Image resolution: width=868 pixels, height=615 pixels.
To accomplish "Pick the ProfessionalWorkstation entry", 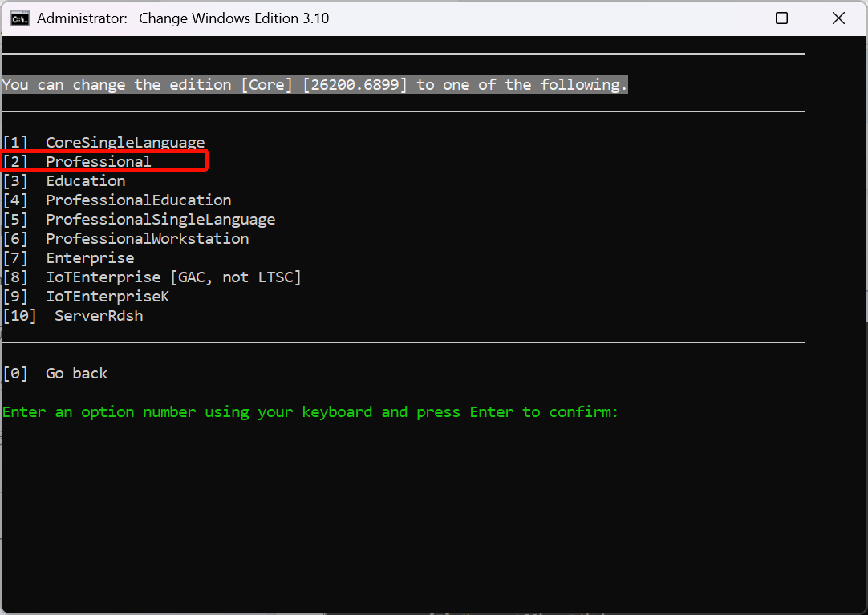I will pos(147,239).
